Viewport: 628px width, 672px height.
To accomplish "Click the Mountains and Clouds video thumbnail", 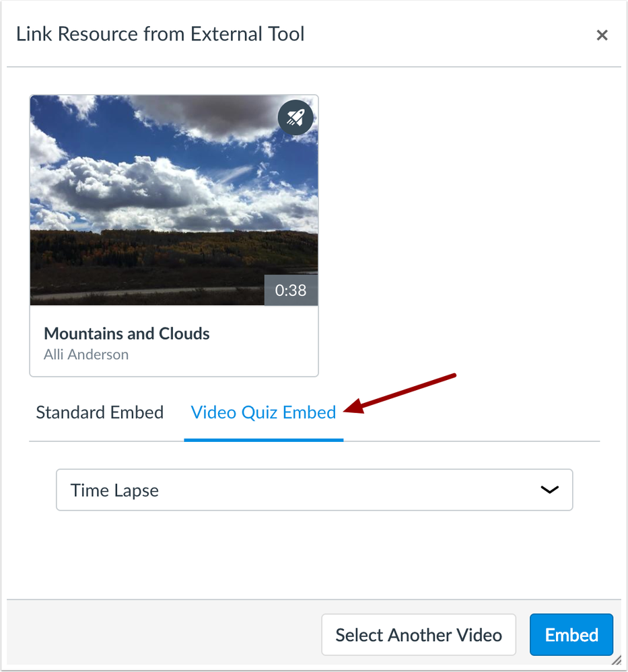I will point(174,200).
